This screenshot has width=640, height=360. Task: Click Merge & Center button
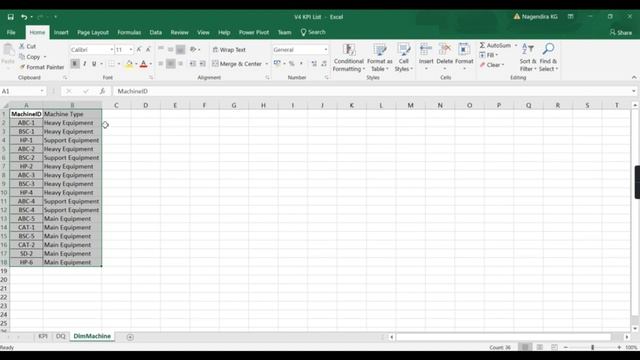tap(237, 64)
